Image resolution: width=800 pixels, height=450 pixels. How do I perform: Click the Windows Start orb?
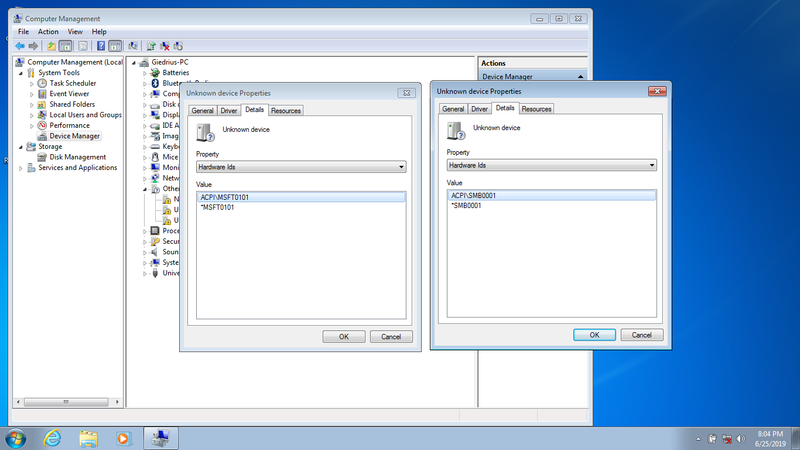(15, 438)
